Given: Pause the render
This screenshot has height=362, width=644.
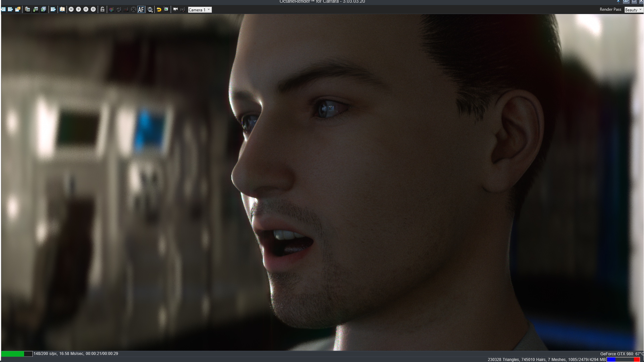Looking at the screenshot, I should [86, 9].
